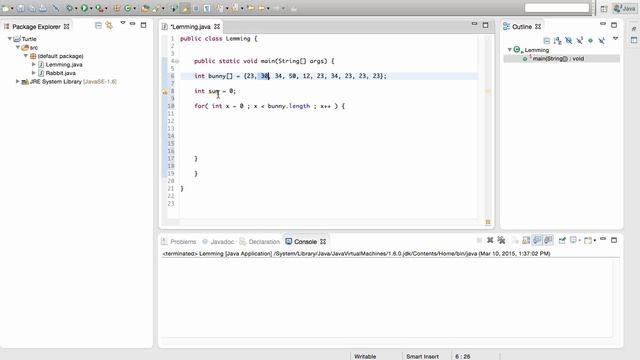This screenshot has width=640, height=360.
Task: Toggle Hide Static Members in Outline view
Action: [580, 40]
